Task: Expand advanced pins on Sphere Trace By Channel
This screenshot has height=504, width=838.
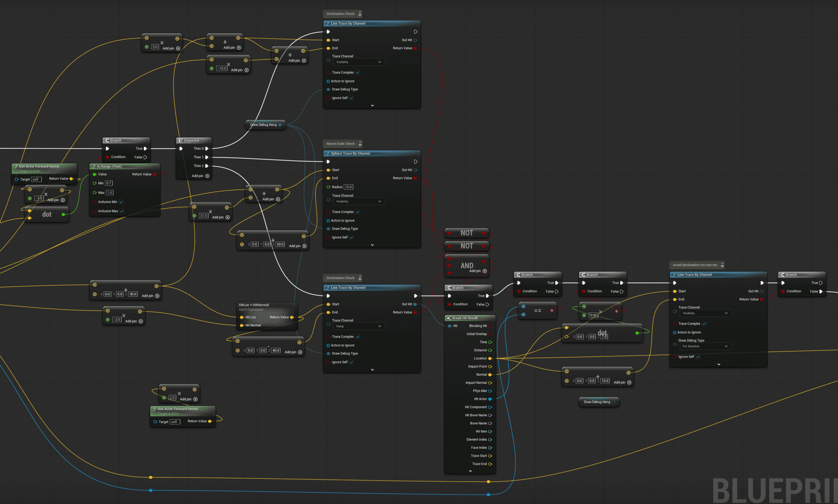Action: tap(372, 245)
